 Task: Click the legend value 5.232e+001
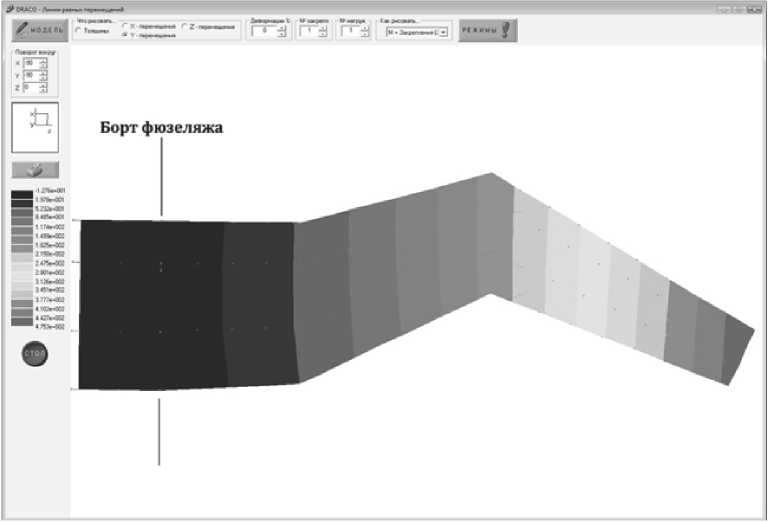point(50,209)
